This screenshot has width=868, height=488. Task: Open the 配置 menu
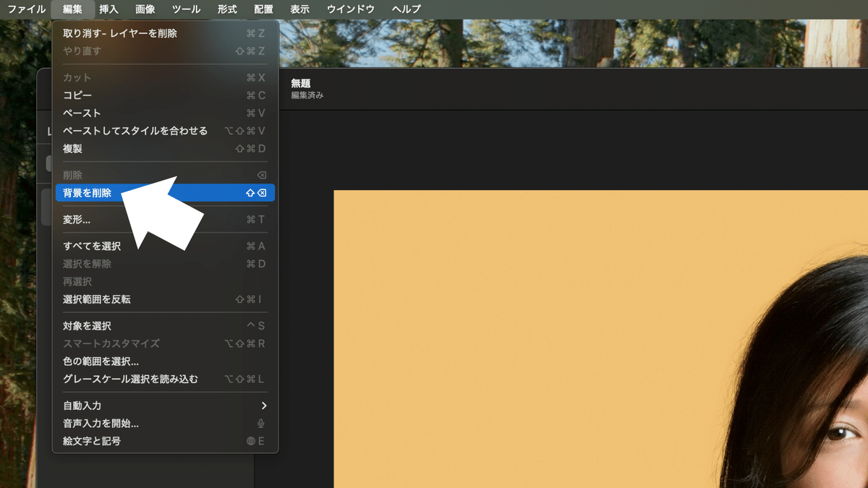263,9
